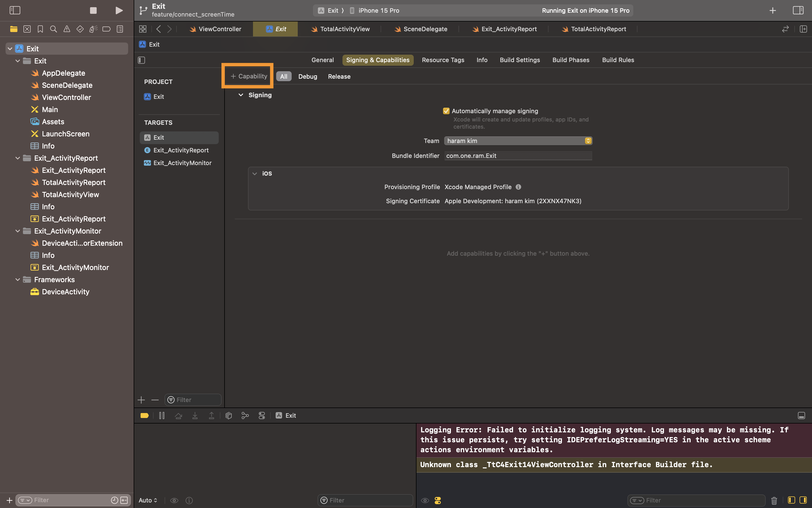The image size is (812, 508).
Task: Pause program execution in debug bar
Action: pyautogui.click(x=162, y=416)
